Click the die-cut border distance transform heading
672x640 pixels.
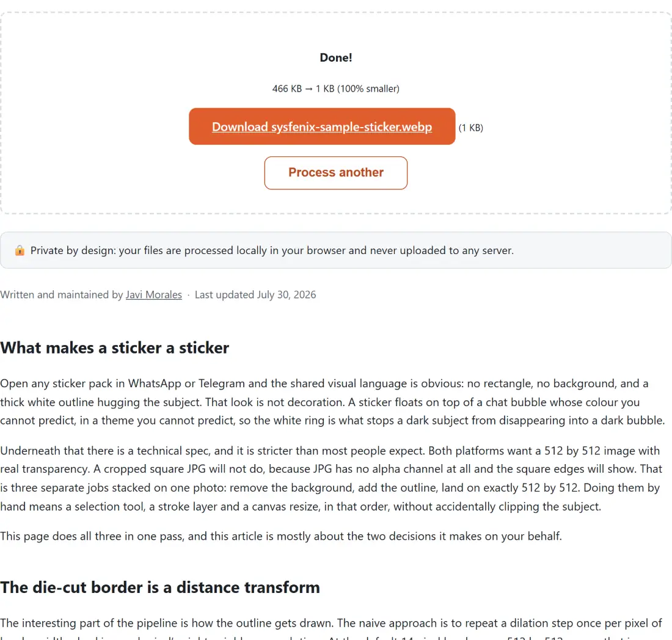click(160, 587)
